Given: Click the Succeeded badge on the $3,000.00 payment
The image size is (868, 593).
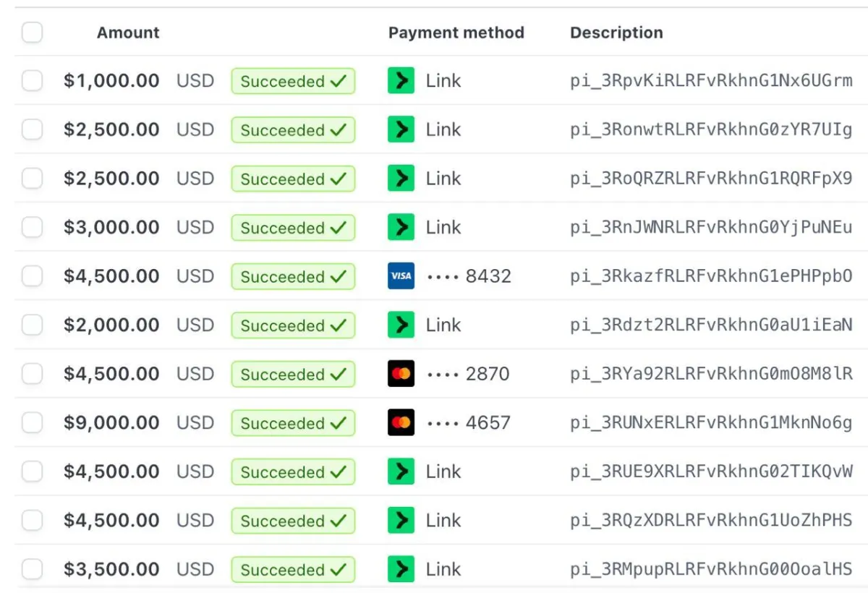Looking at the screenshot, I should pyautogui.click(x=293, y=228).
